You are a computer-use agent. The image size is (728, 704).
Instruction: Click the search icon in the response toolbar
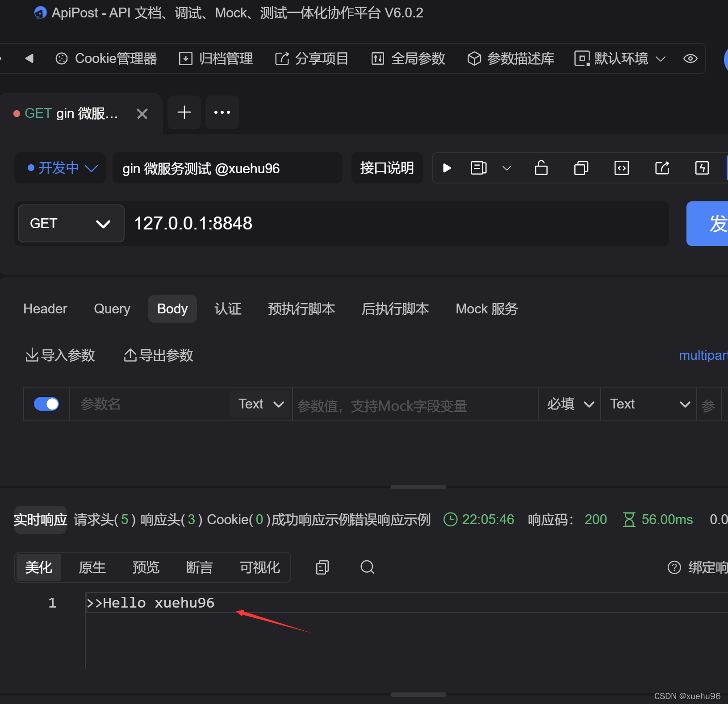tap(367, 567)
